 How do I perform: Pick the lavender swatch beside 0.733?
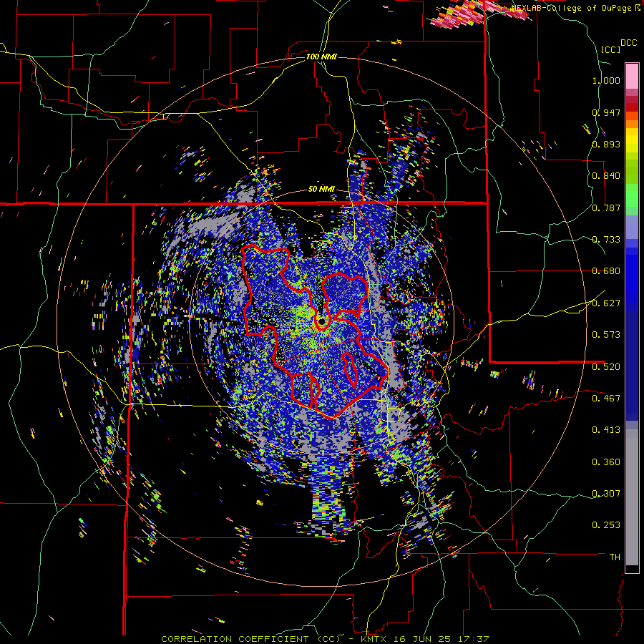tap(632, 227)
